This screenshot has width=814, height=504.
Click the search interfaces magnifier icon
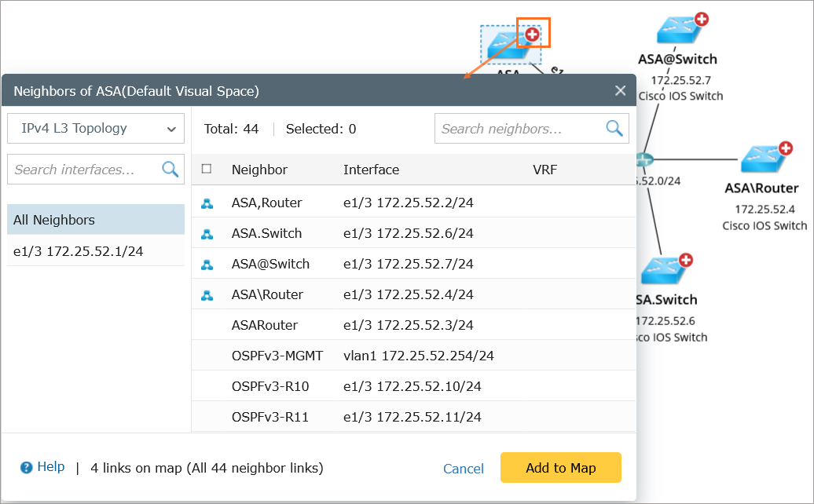tap(170, 169)
